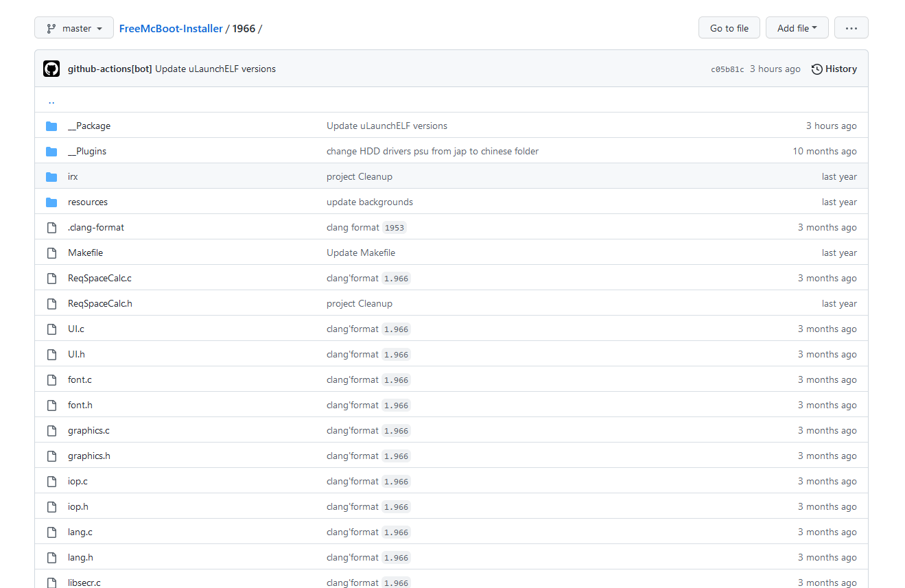Open the UI.c file
Viewport: 905px width, 588px height.
(x=76, y=329)
